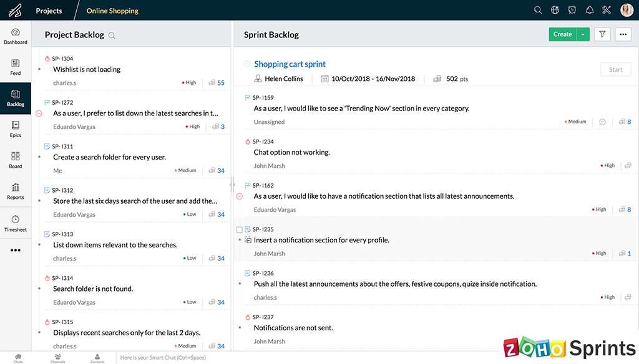Open the Timesheet module
Image resolution: width=639 pixels, height=364 pixels.
click(x=16, y=223)
